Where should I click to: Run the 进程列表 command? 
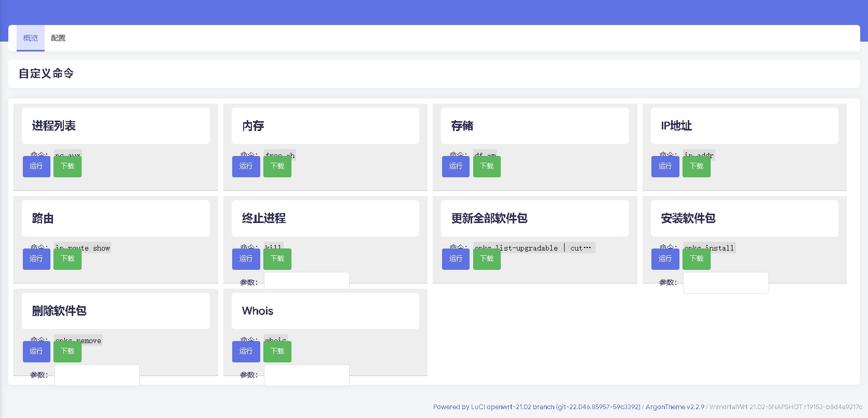36,166
